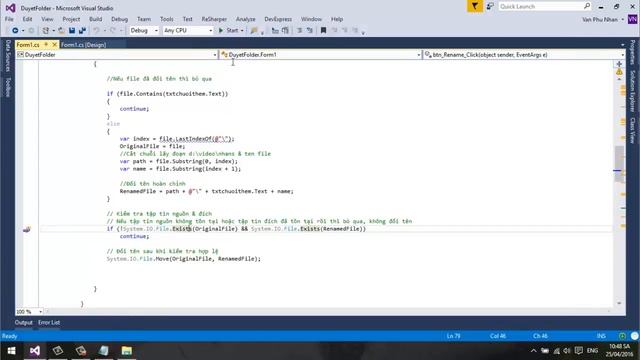Open the Analyze menu
Screen dimensions: 640x360
coord(246,19)
